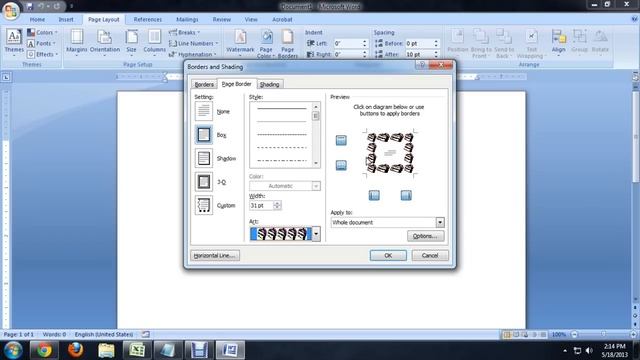Click the 100% zoom level
The image size is (640, 360).
(558, 335)
